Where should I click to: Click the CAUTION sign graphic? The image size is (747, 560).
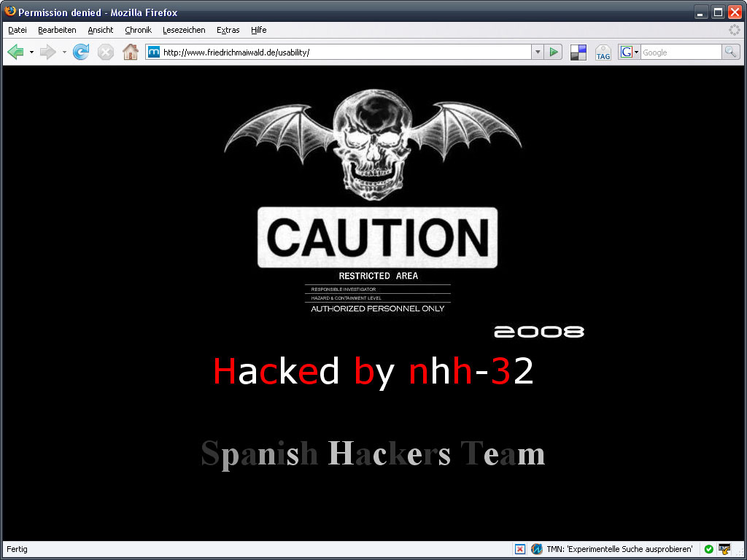[x=378, y=237]
